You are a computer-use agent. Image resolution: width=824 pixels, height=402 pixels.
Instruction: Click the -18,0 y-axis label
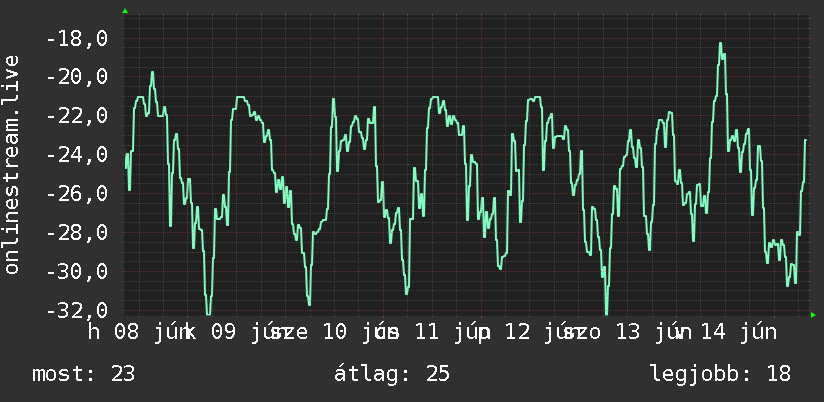tap(77, 38)
